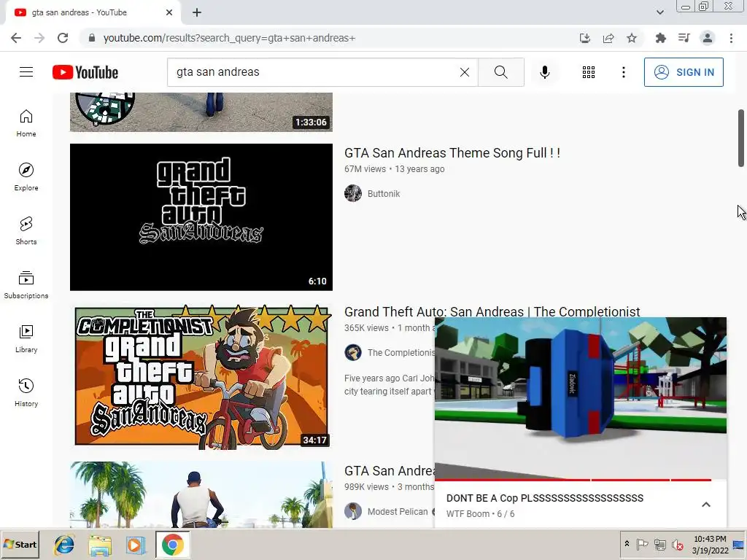This screenshot has width=747, height=560.
Task: Start voice search with microphone icon
Action: [544, 72]
